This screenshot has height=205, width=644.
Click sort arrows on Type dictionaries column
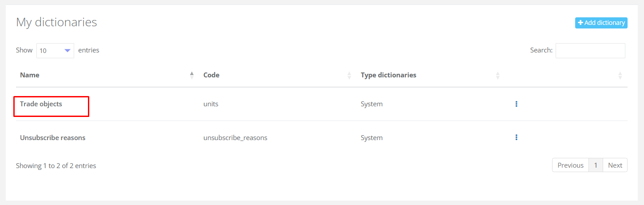(x=498, y=75)
